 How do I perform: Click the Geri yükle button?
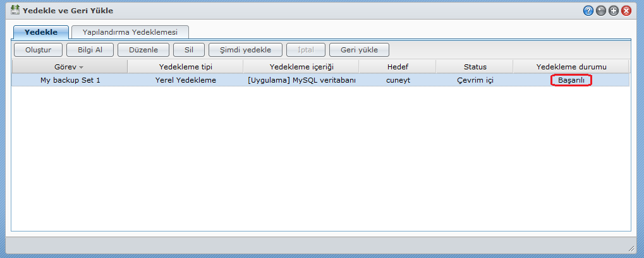(x=359, y=50)
